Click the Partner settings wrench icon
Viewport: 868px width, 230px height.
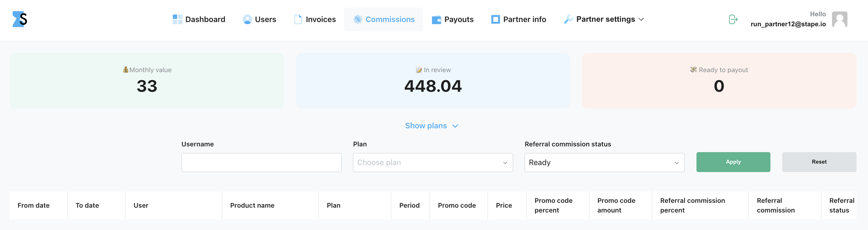coord(568,20)
